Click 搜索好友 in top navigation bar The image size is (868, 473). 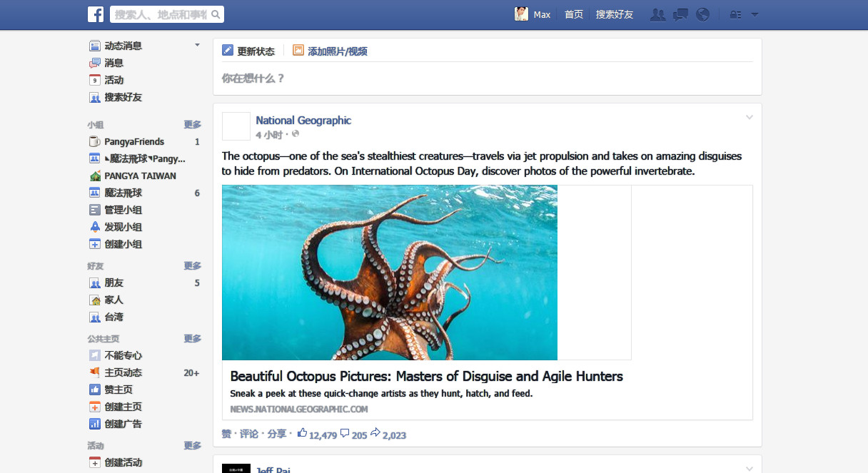(x=615, y=14)
